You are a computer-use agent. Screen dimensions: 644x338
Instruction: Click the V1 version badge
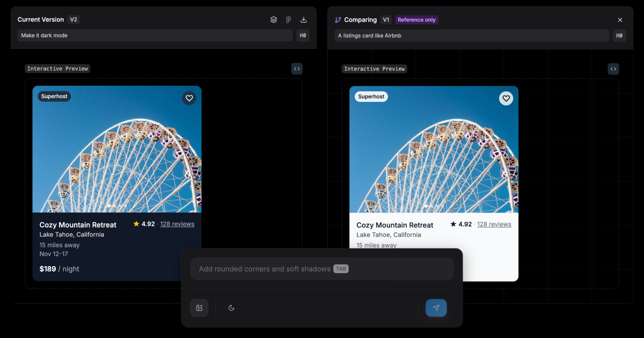tap(386, 20)
